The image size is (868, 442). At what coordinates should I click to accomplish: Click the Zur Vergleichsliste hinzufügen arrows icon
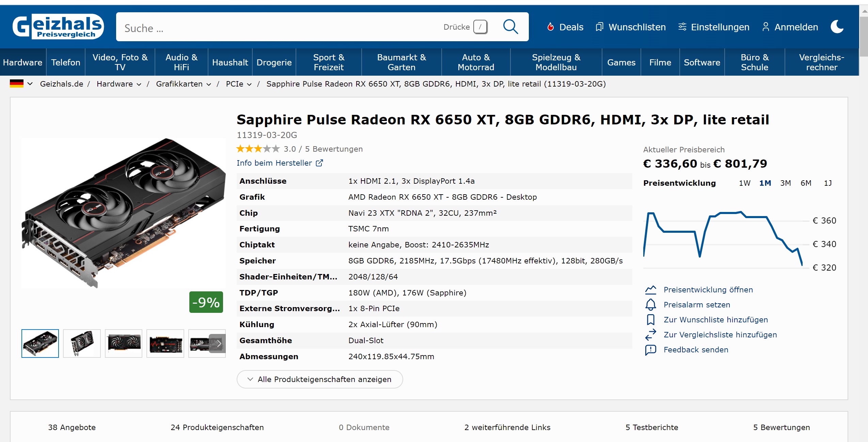(x=650, y=335)
